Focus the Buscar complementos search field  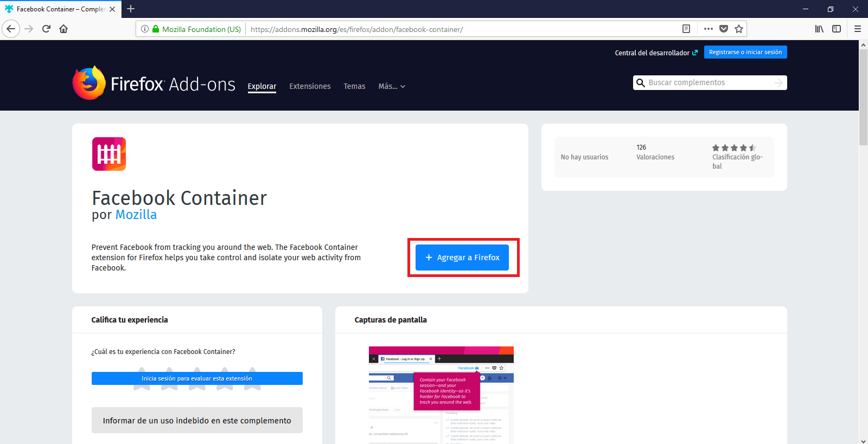tap(710, 83)
